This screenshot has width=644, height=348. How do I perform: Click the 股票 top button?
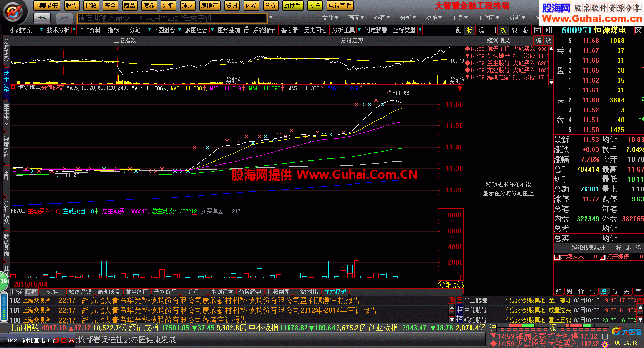coord(72,6)
